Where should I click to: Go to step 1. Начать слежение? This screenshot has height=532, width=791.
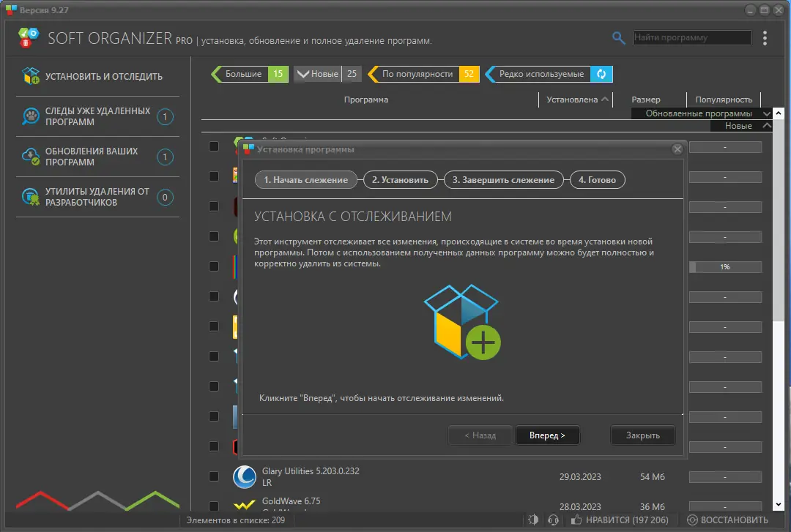pyautogui.click(x=305, y=180)
